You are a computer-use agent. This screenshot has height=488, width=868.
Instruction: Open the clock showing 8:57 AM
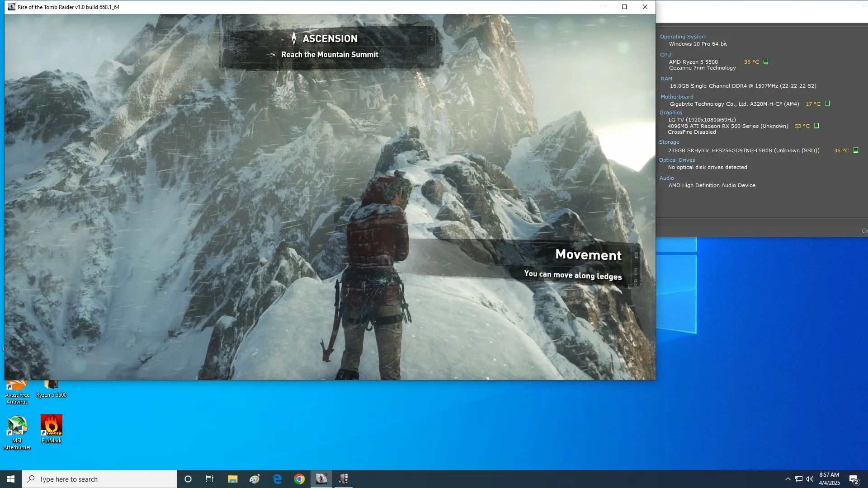click(829, 479)
